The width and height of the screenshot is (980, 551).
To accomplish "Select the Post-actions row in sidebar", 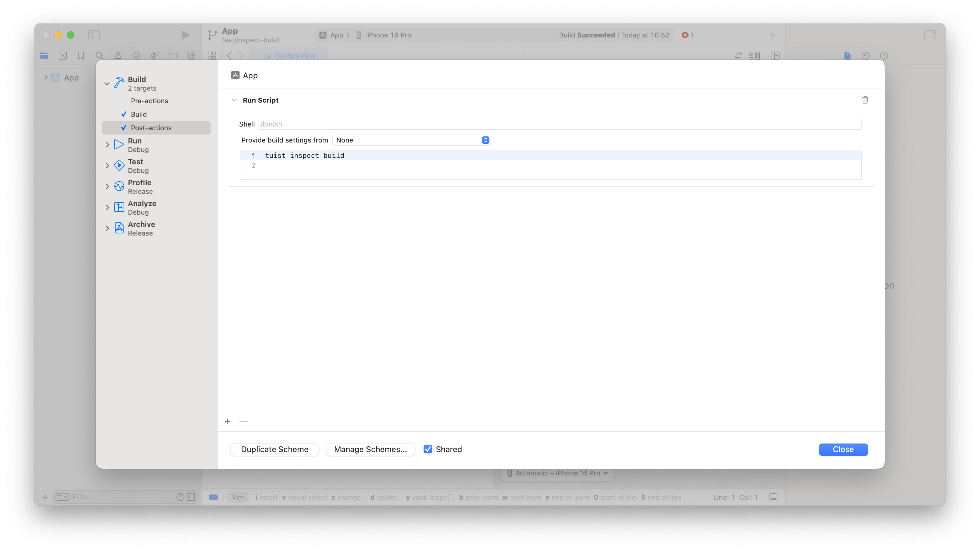I will (156, 128).
